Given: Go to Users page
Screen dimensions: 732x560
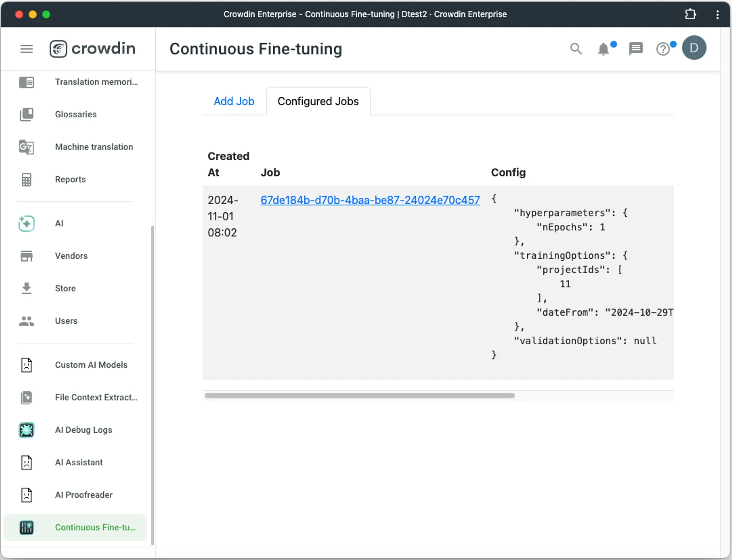Looking at the screenshot, I should point(66,321).
